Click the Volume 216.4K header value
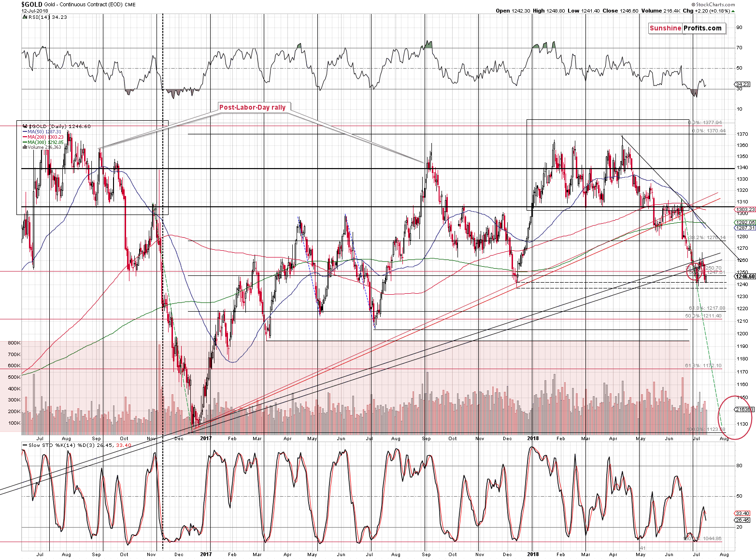Viewport: 756px width, 559px height. [x=661, y=11]
